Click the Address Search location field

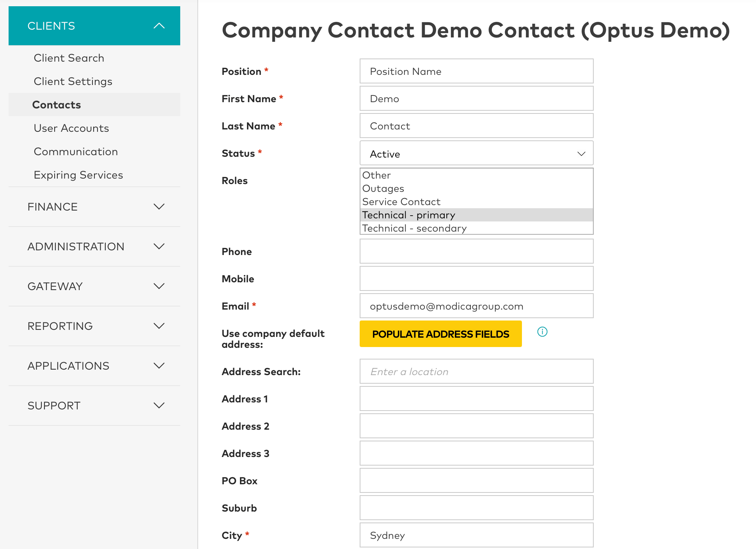click(x=476, y=372)
